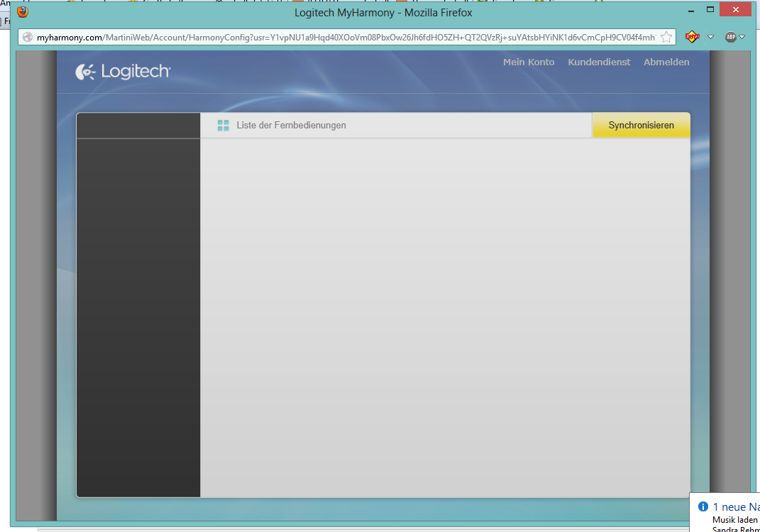Click the remote list grid icon
The image size is (760, 532).
coord(223,126)
